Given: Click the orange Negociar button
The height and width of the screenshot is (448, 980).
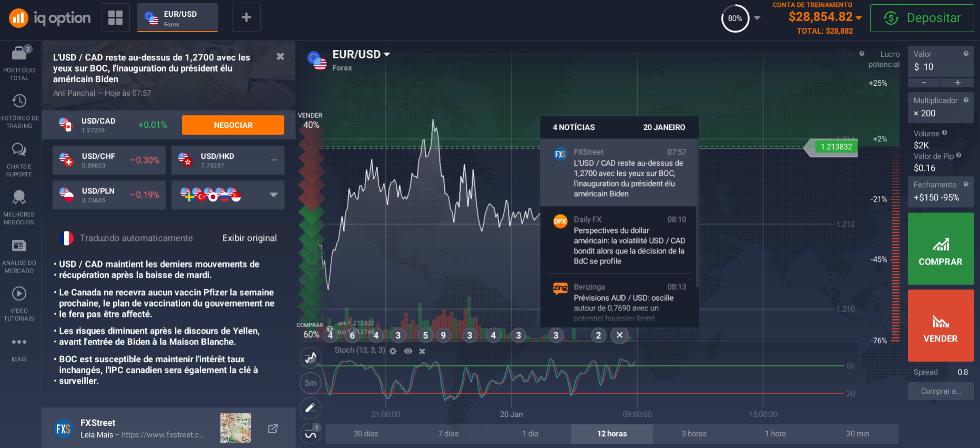Looking at the screenshot, I should 233,125.
